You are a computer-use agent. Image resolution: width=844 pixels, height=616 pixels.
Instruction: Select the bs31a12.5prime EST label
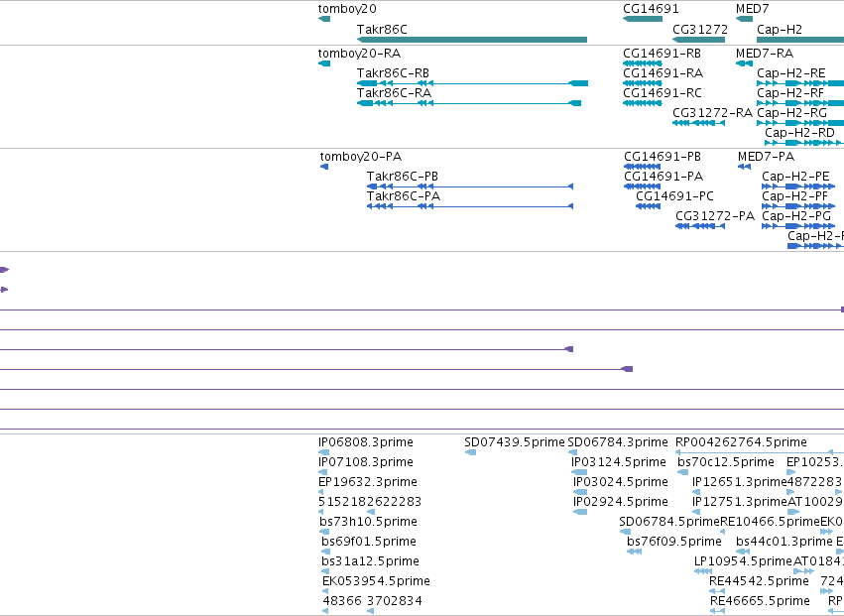click(x=370, y=561)
